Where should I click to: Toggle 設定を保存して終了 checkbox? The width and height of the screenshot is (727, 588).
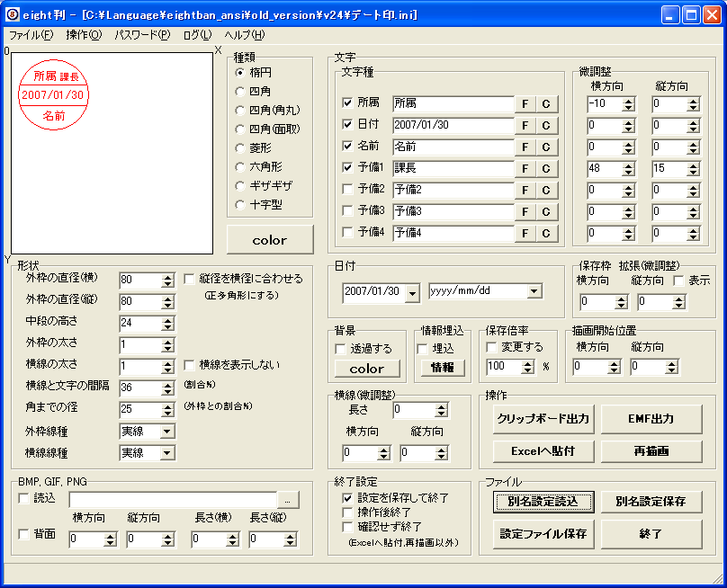pyautogui.click(x=347, y=498)
